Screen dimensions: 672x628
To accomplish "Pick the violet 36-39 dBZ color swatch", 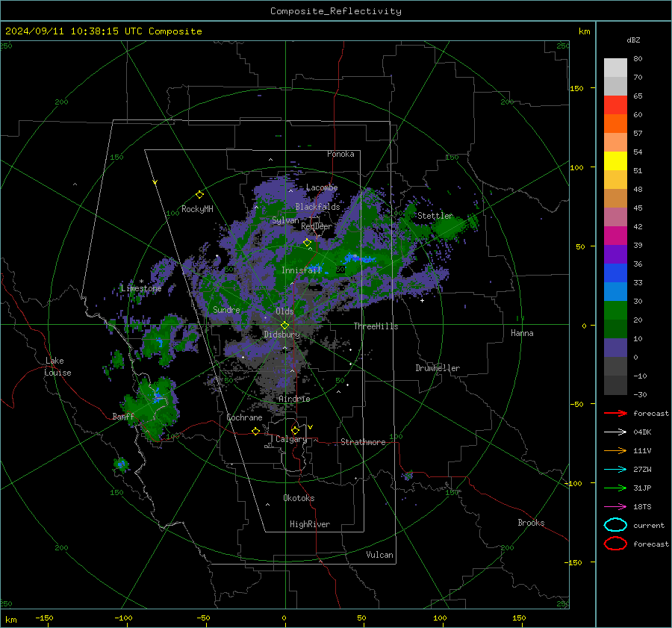I will 615,254.
